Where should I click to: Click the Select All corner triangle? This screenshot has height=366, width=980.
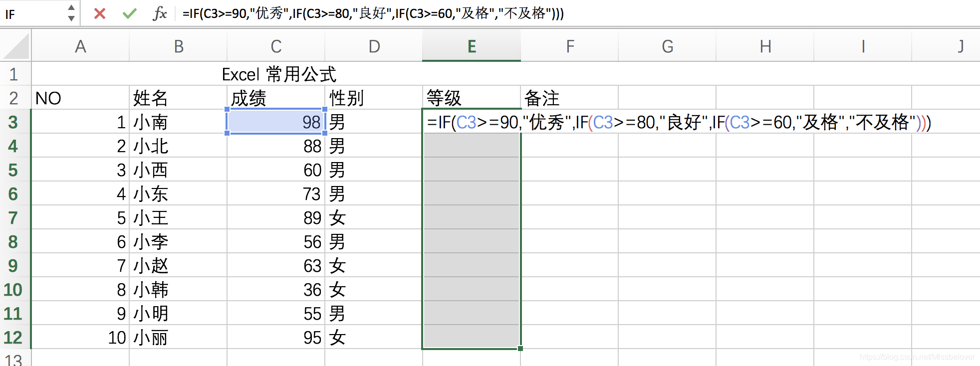[x=16, y=46]
